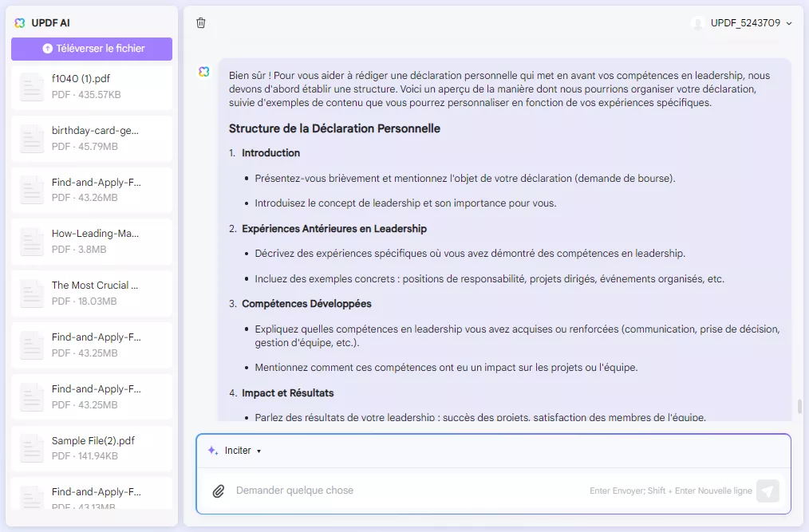The height and width of the screenshot is (532, 809).
Task: Click the Demander quelque chose input field
Action: point(399,491)
